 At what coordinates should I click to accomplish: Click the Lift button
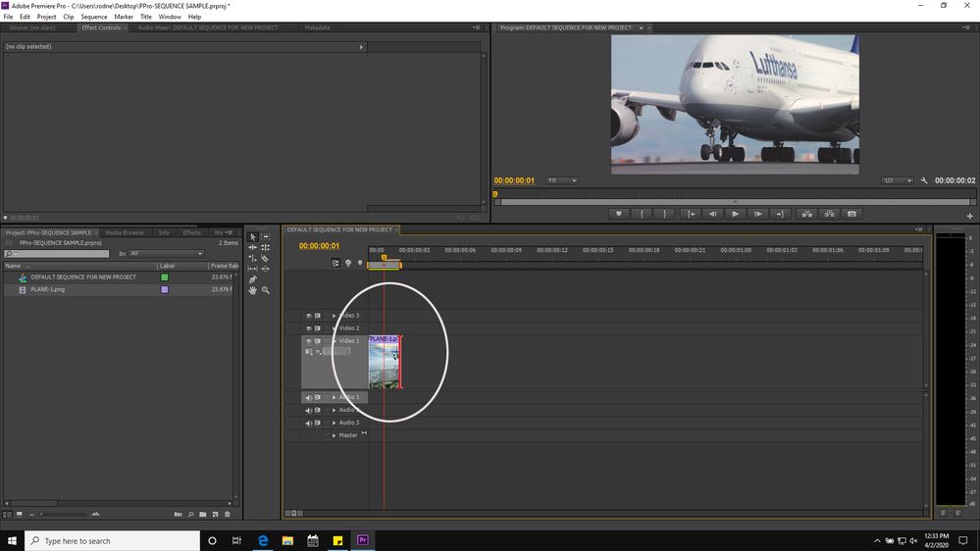pyautogui.click(x=807, y=214)
